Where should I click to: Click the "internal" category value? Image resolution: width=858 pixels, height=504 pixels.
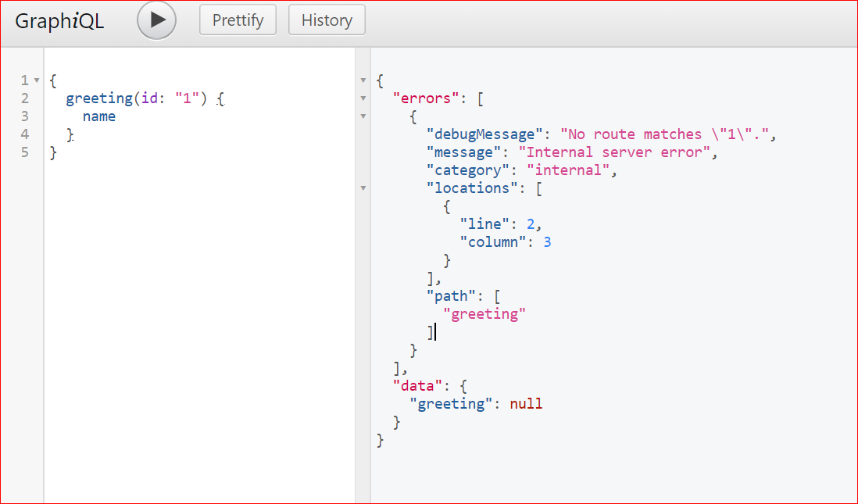(568, 170)
